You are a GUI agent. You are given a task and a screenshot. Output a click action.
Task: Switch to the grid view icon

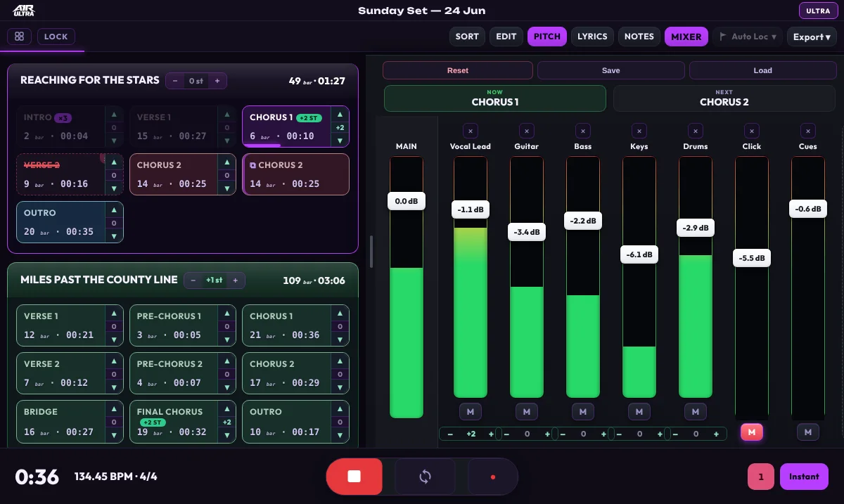[x=19, y=37]
